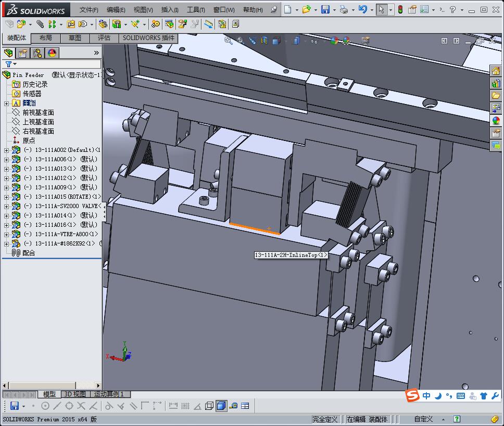Click the Undo arrow icon

click(x=362, y=10)
